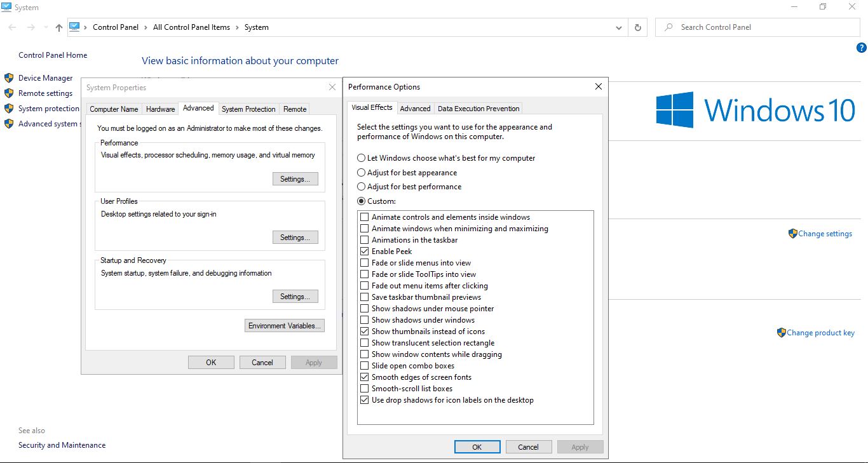Screen dimensions: 868x463
Task: Open Performance Settings in System Properties
Action: (x=295, y=179)
